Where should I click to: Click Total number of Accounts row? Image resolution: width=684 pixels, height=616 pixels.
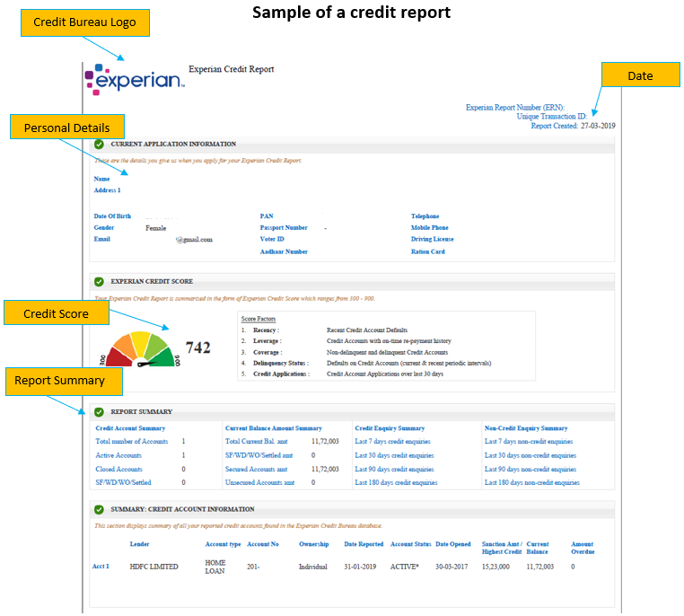click(x=140, y=442)
